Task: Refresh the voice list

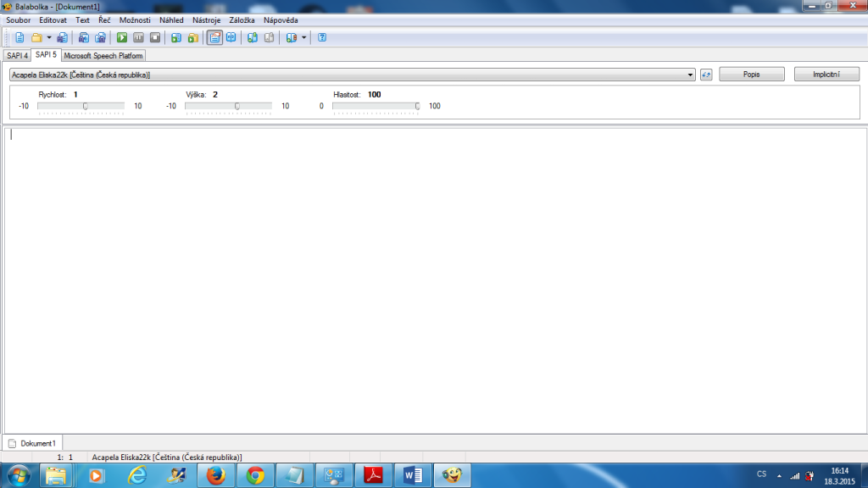Action: click(x=708, y=74)
